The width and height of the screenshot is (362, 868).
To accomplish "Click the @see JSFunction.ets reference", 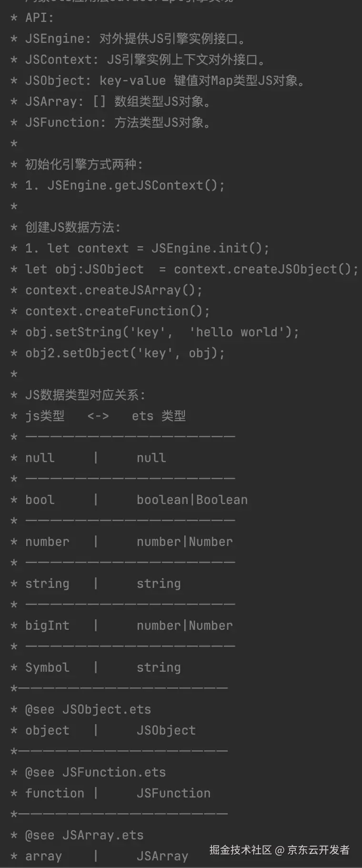I will coord(95,772).
